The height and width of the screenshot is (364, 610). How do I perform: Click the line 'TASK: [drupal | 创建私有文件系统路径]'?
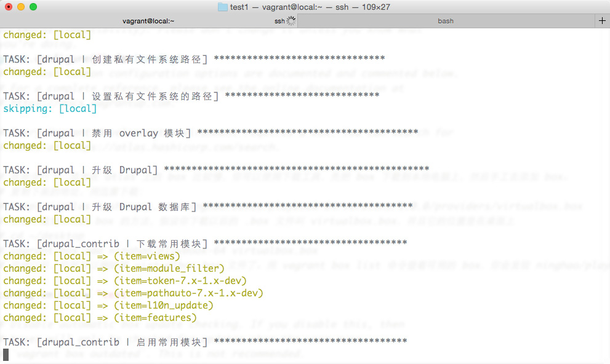click(194, 59)
